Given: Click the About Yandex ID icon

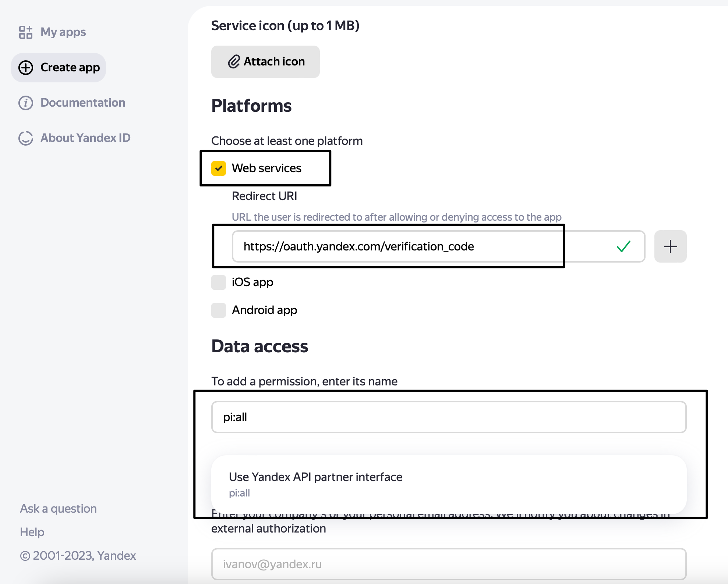Looking at the screenshot, I should pos(26,138).
